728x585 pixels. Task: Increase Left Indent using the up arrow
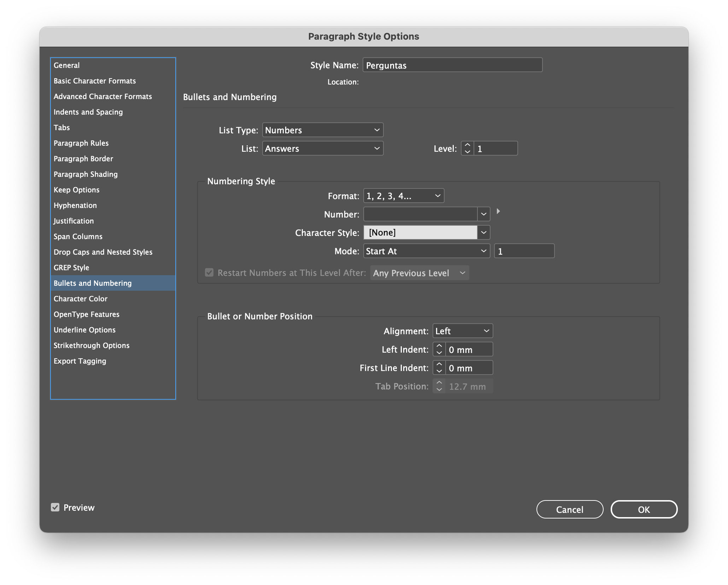pyautogui.click(x=439, y=346)
